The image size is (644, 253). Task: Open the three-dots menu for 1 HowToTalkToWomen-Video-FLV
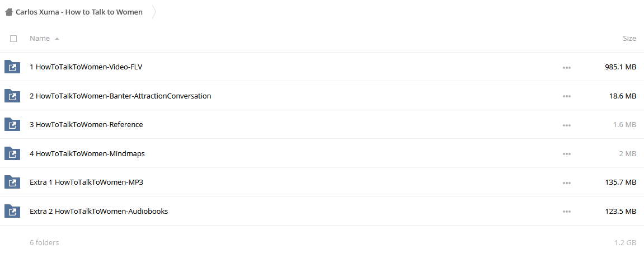pyautogui.click(x=567, y=67)
